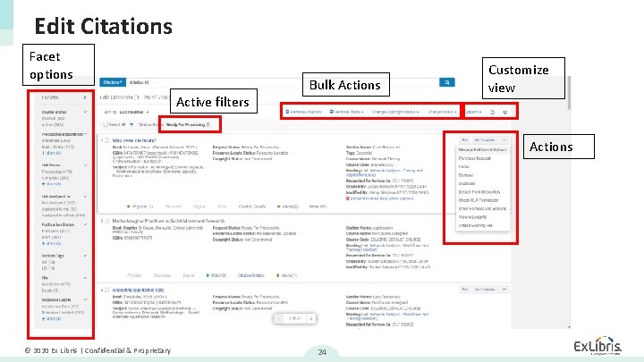Go to previous page with arrow
Viewport: 644px width, 362px height.
(279, 318)
